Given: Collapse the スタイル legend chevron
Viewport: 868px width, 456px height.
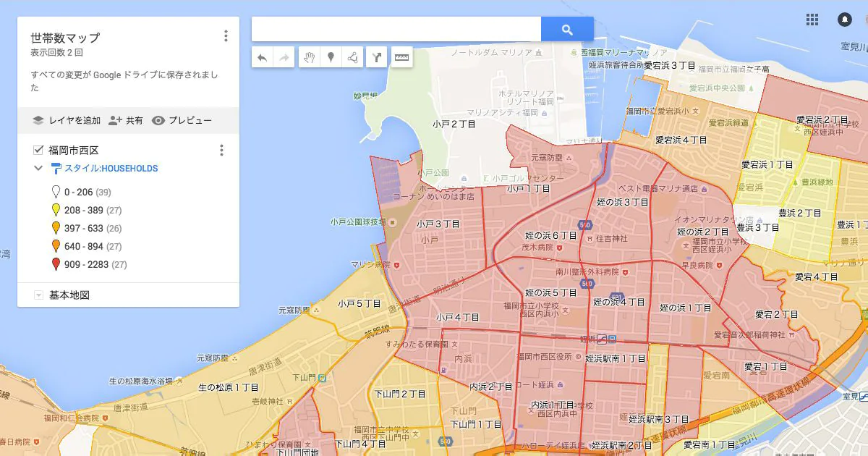Looking at the screenshot, I should tap(38, 168).
